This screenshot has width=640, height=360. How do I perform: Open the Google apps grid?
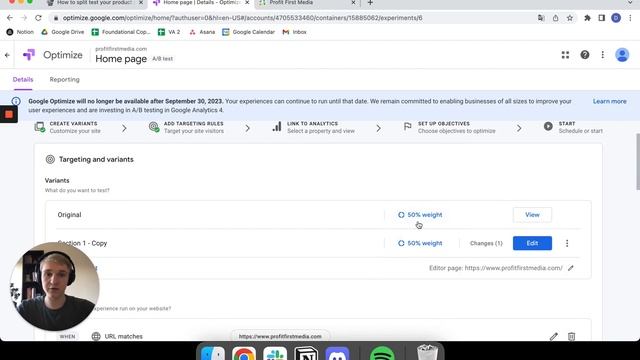tap(565, 55)
